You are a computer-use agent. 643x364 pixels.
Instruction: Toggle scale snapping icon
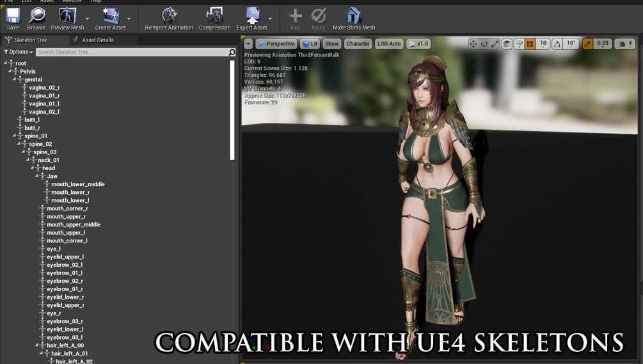587,44
